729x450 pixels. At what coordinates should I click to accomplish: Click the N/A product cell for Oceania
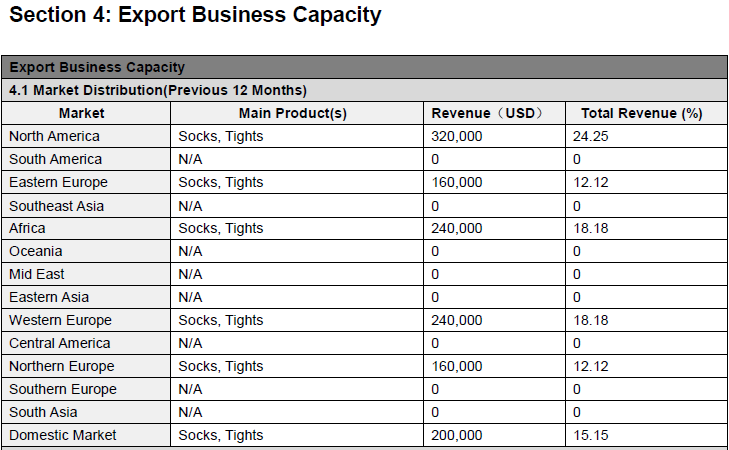coord(190,251)
